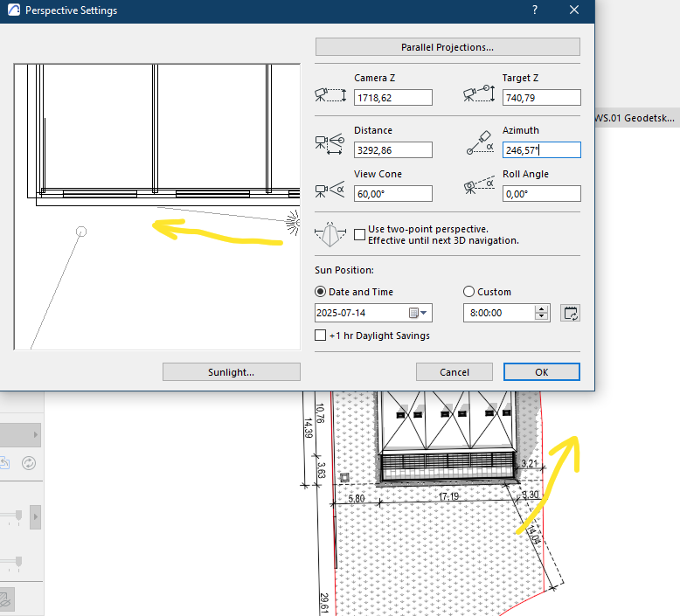Adjust the lower slider handle in left panel
Screen dimensions: 680x616
coord(18,562)
